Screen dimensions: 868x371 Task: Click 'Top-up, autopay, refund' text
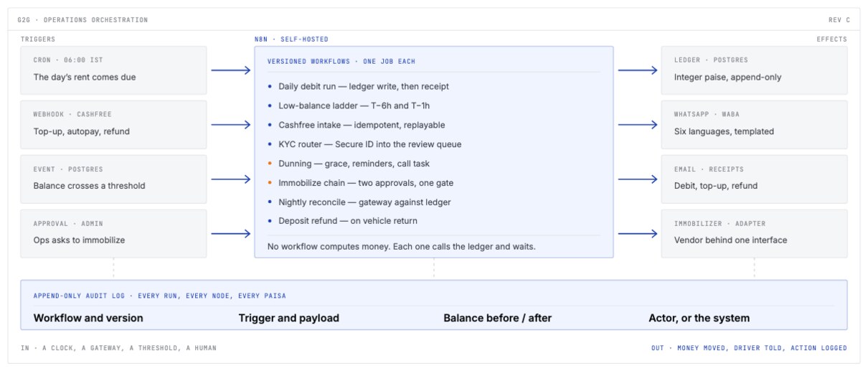tap(82, 131)
